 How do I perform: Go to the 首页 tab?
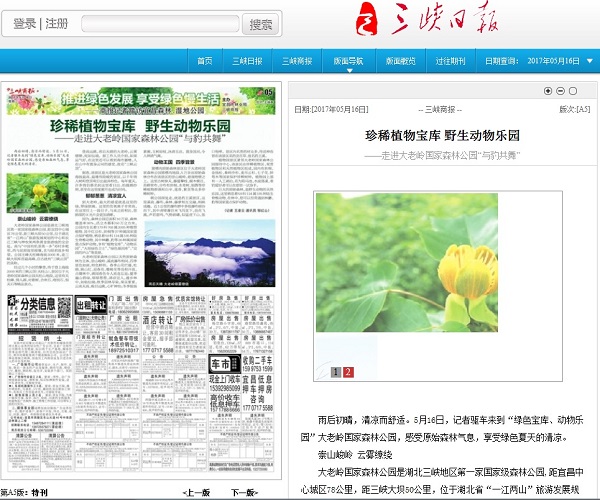[205, 61]
